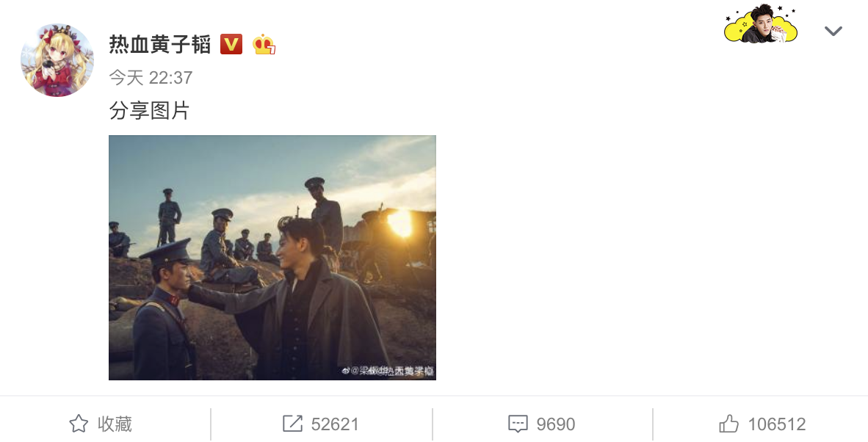Click the 分享图片 post text

(x=150, y=111)
